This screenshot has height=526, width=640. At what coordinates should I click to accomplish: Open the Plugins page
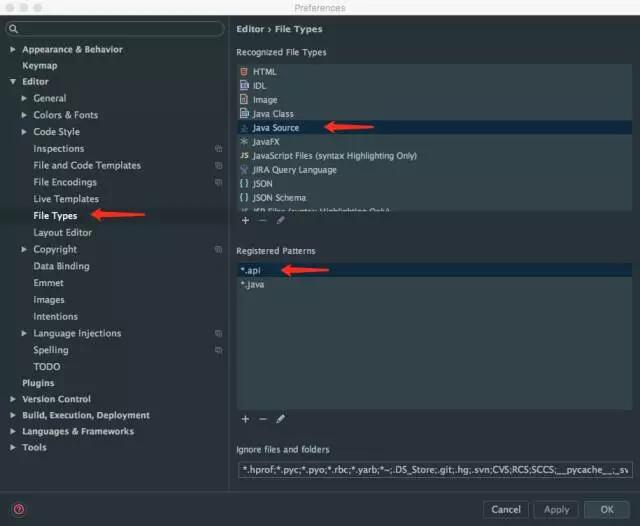click(x=38, y=383)
